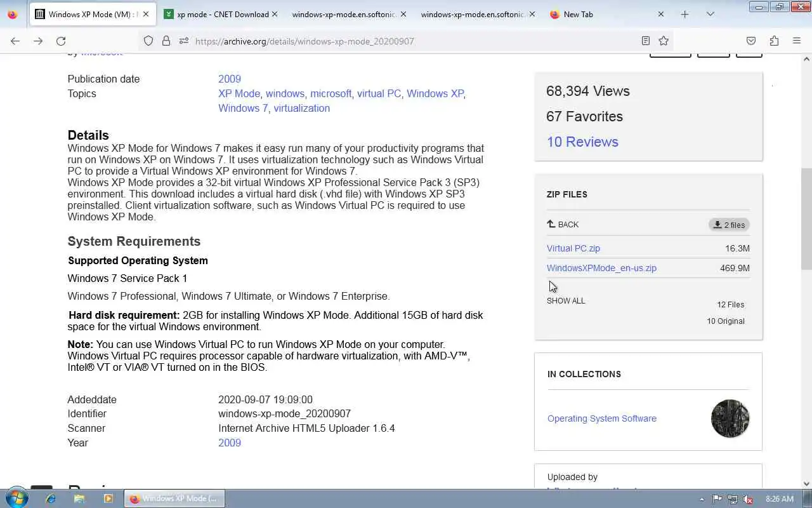
Task: Click the 67 Favorites text
Action: click(584, 116)
